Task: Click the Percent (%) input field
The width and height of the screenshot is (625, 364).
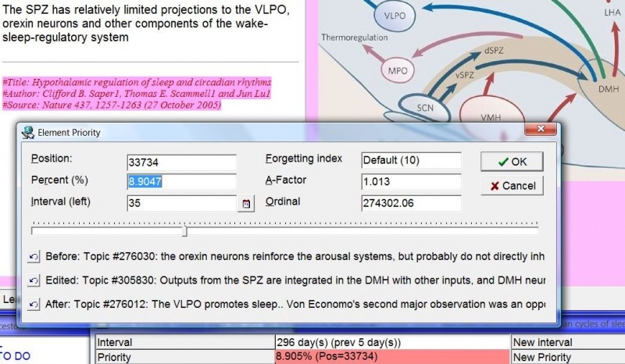Action: (x=182, y=181)
